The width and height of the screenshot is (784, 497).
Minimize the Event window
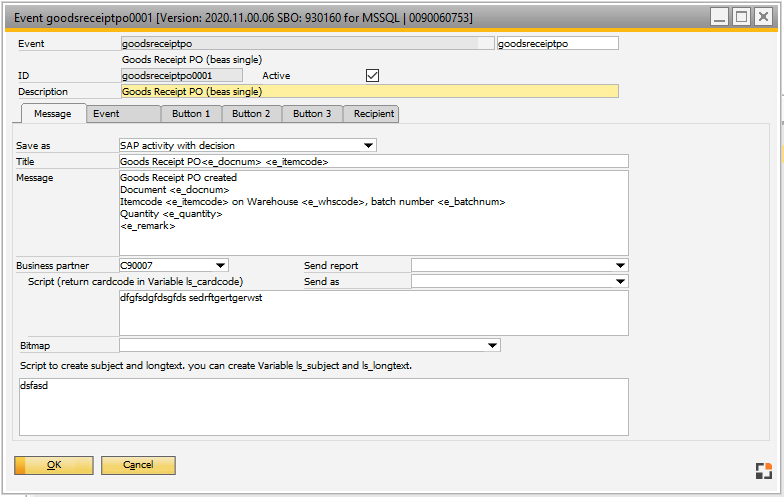point(720,17)
